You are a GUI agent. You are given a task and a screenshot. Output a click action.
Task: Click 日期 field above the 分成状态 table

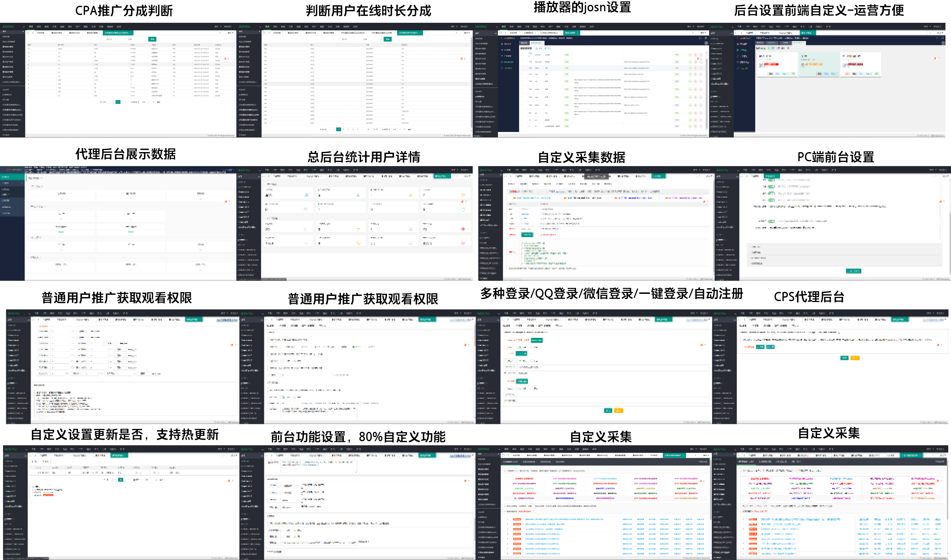(137, 39)
